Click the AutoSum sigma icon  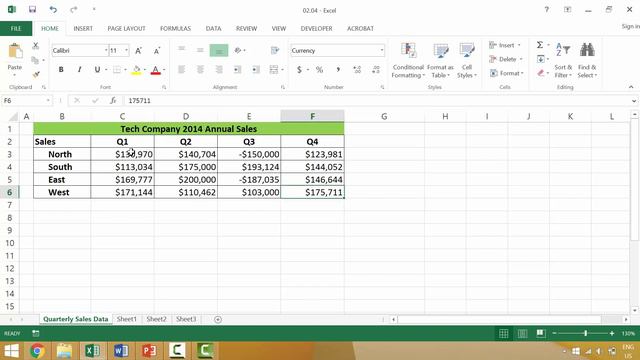point(540,45)
